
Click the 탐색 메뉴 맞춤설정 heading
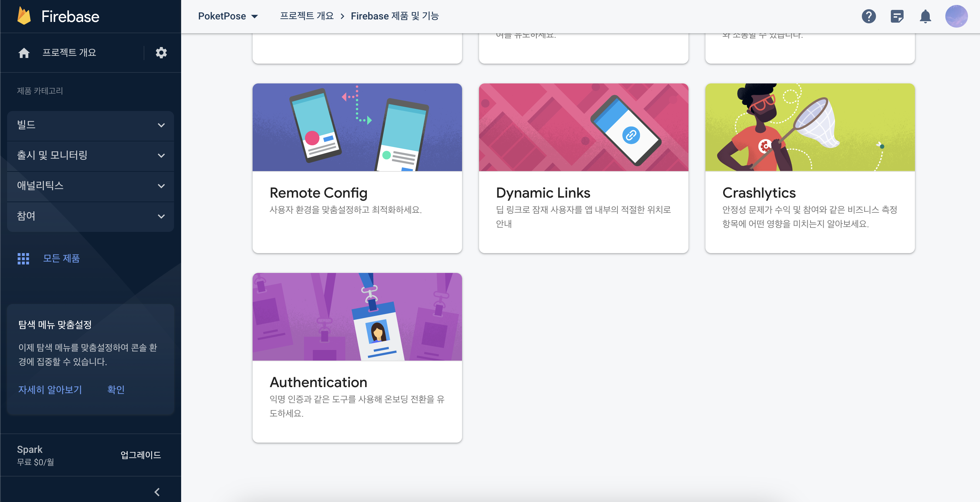[x=55, y=325]
